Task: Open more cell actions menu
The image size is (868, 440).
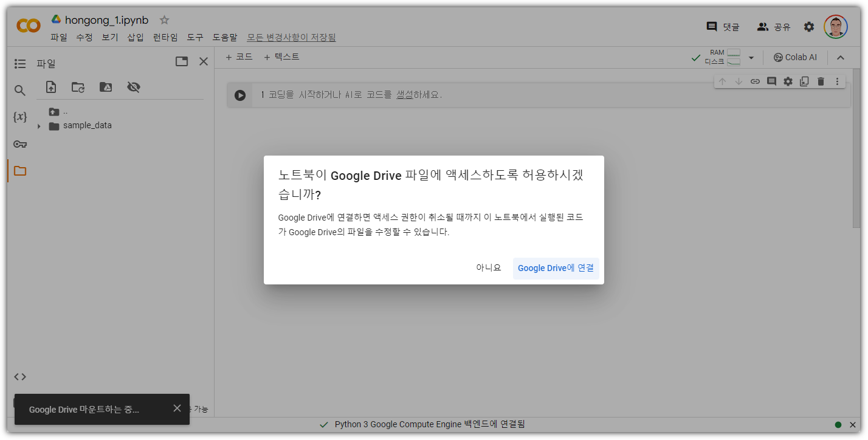Action: point(837,81)
